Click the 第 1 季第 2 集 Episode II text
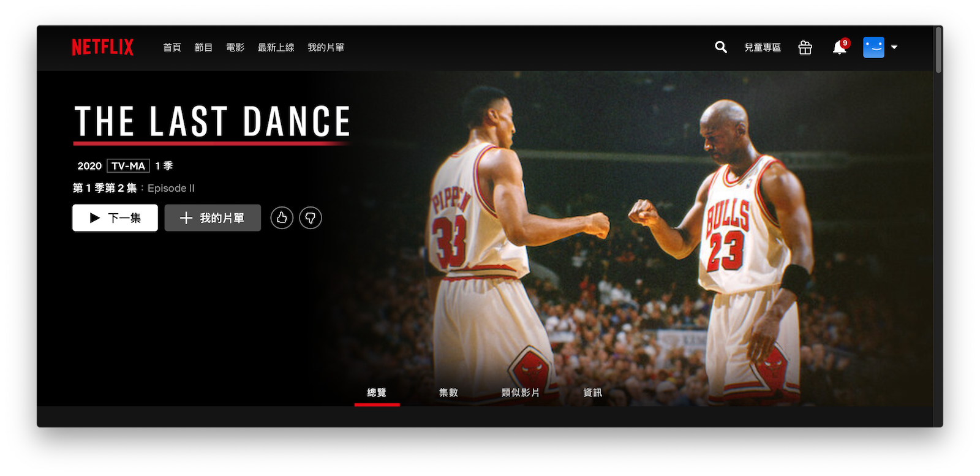980x476 pixels. coord(134,188)
